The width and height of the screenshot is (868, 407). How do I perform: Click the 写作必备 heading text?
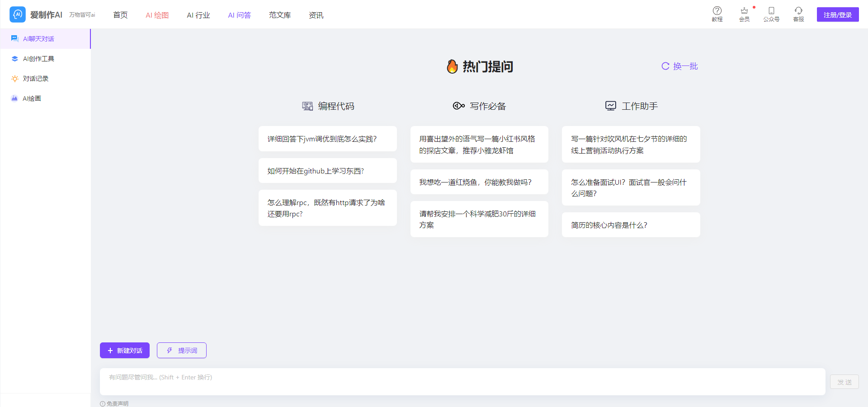(488, 106)
